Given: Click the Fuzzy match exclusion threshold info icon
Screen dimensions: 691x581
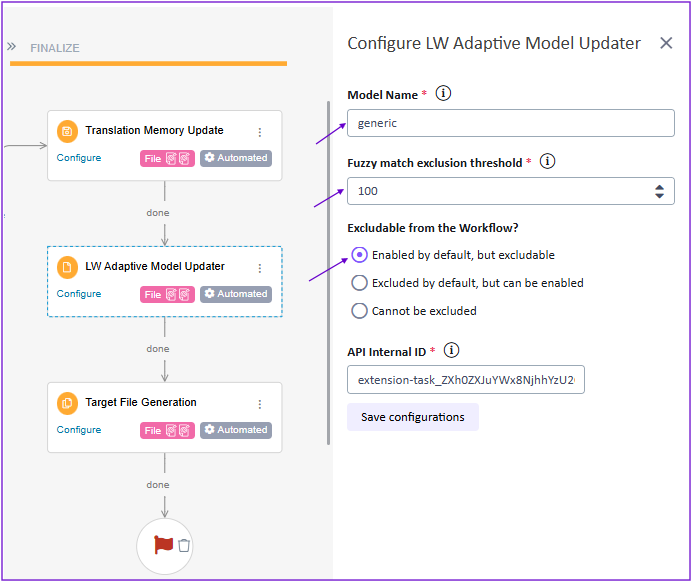Looking at the screenshot, I should (x=548, y=161).
